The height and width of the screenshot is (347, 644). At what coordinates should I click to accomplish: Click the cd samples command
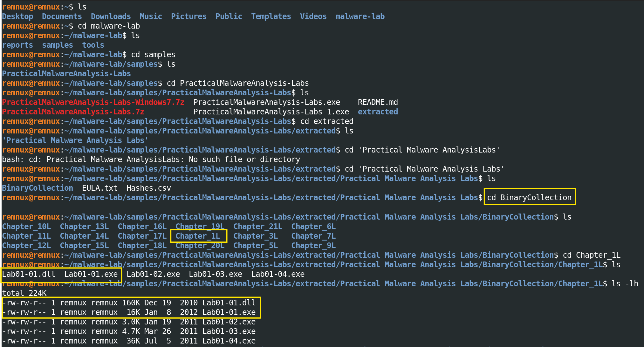click(153, 55)
